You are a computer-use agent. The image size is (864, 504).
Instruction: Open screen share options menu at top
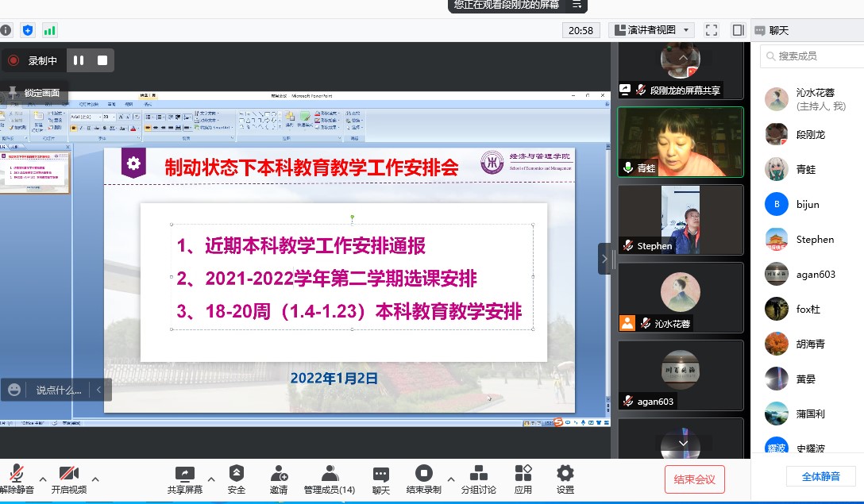[x=577, y=5]
